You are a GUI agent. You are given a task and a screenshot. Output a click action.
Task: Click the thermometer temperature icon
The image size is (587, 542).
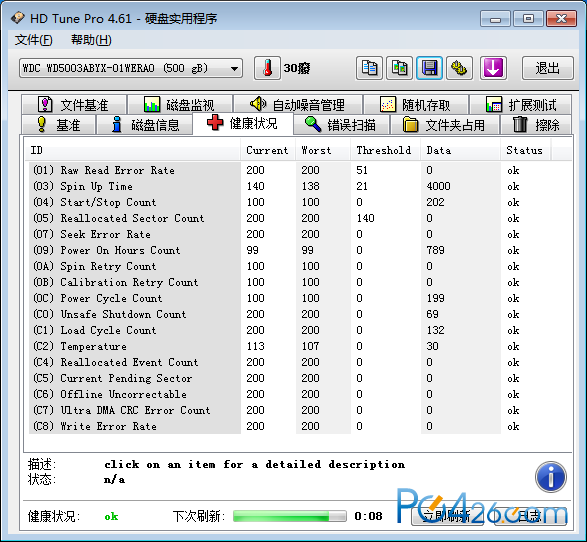click(267, 68)
